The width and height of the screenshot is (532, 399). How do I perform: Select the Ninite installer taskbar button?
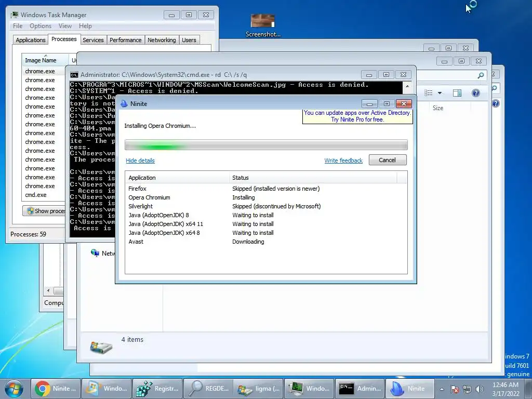click(410, 389)
